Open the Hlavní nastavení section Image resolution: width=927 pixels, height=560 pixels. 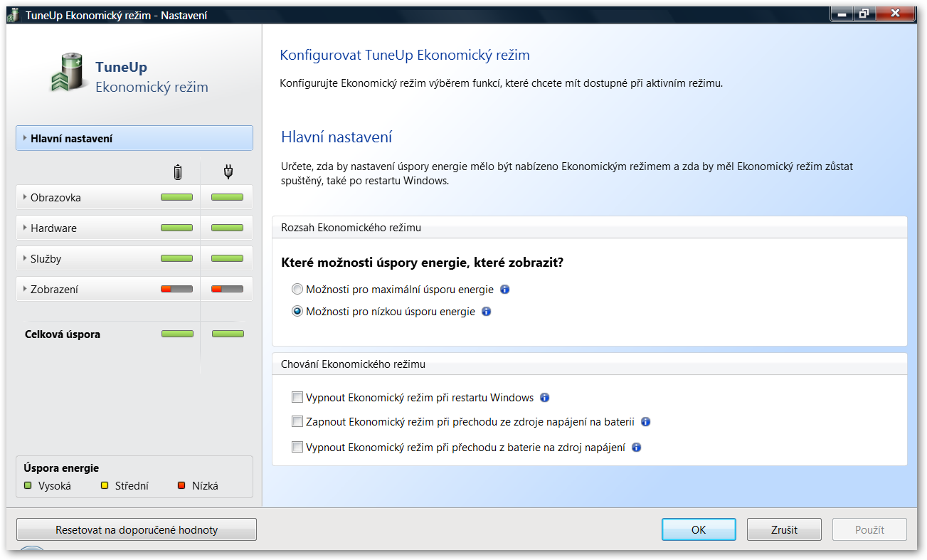pos(134,138)
